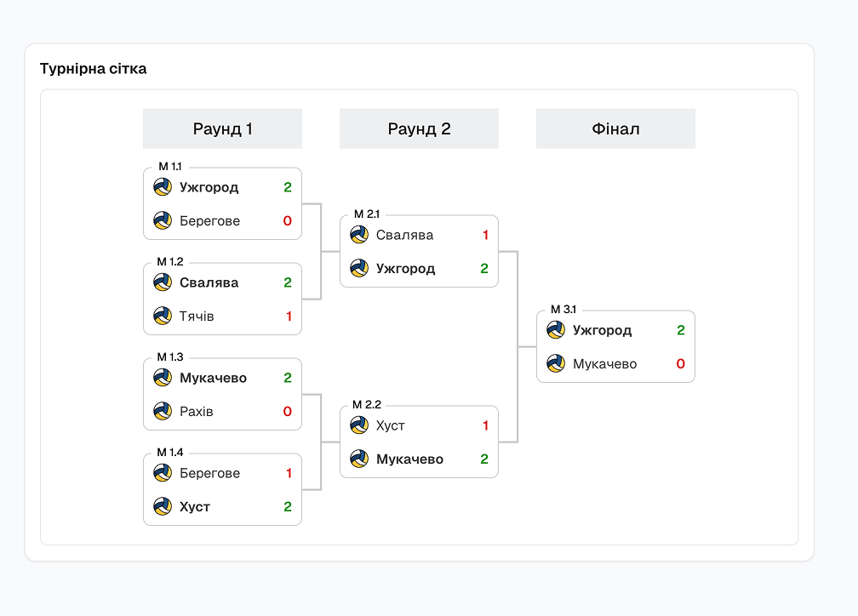
Task: Click Ужгород team logo in match M 1.1
Action: [163, 187]
